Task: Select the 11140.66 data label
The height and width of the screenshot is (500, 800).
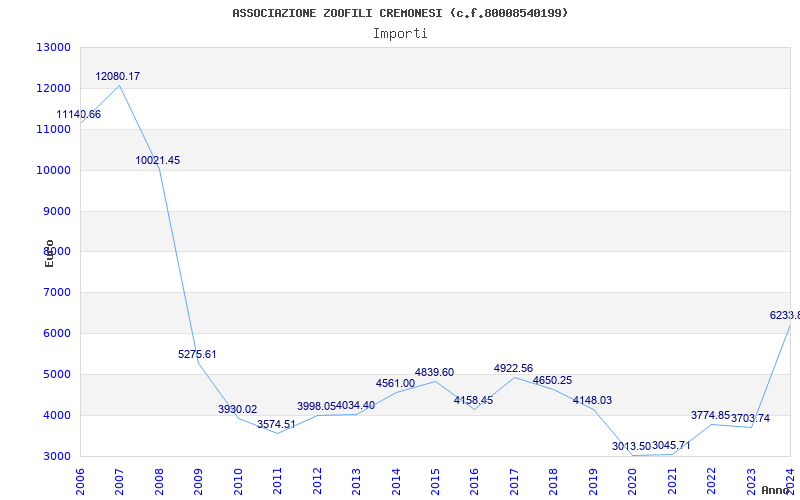Action: point(79,115)
